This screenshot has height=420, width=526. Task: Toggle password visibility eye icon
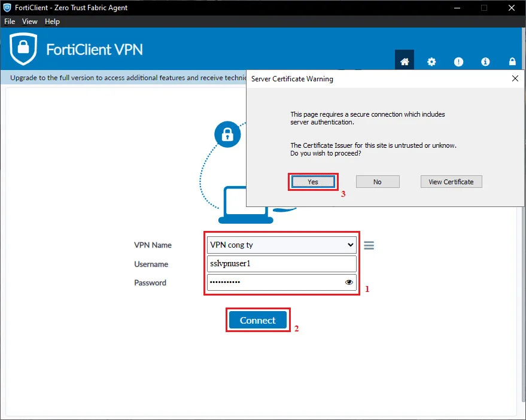[349, 282]
